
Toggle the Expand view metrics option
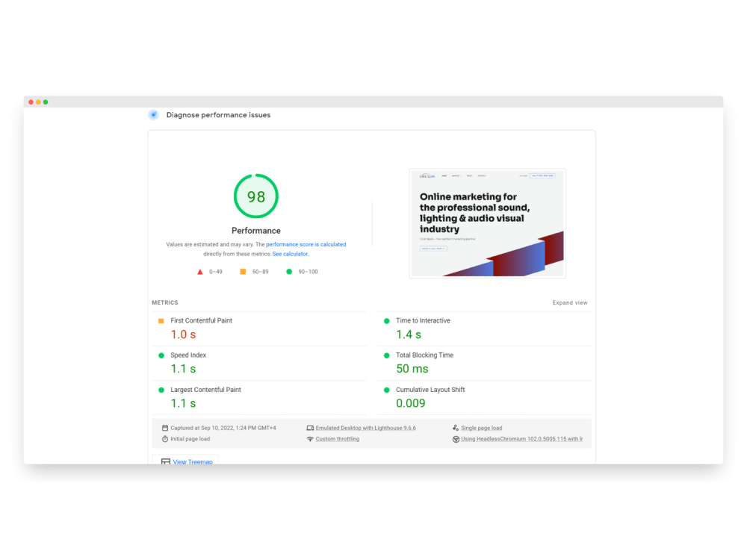click(x=570, y=303)
